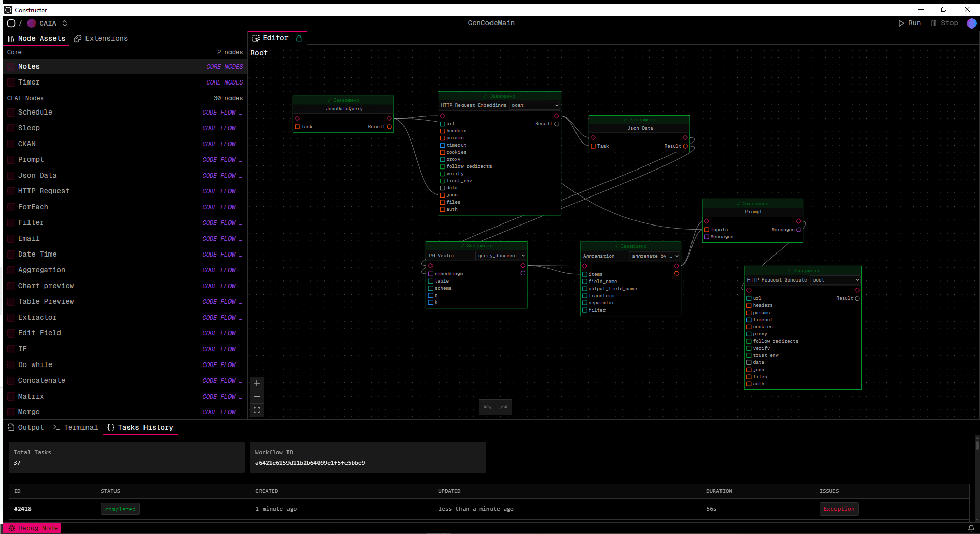The height and width of the screenshot is (534, 980).
Task: Switch to the Extensions tab
Action: tap(101, 39)
